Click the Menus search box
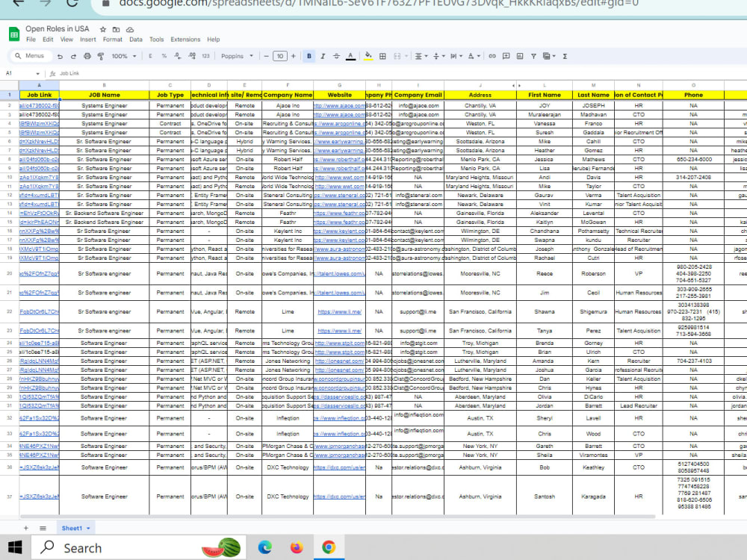Image resolution: width=747 pixels, height=560 pixels. (x=30, y=56)
